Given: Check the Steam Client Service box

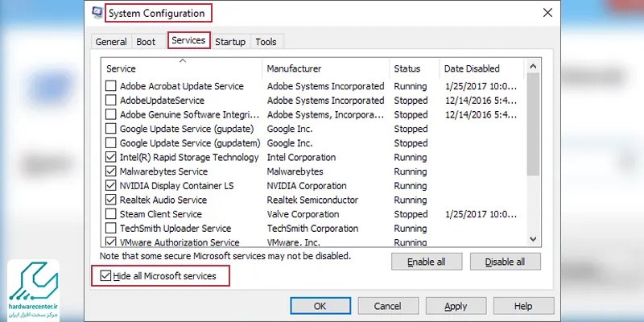Looking at the screenshot, I should coord(111,214).
